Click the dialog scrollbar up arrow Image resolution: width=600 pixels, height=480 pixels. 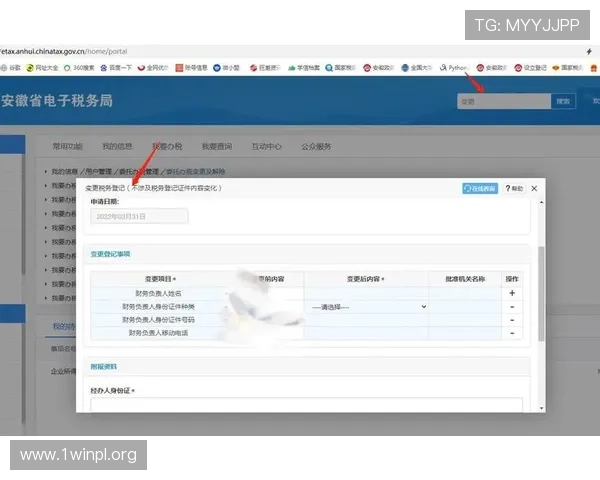tap(541, 202)
